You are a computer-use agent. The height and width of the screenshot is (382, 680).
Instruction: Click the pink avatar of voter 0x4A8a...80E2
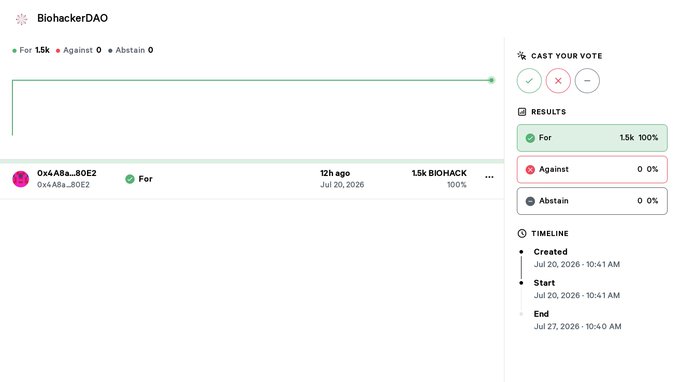[21, 179]
